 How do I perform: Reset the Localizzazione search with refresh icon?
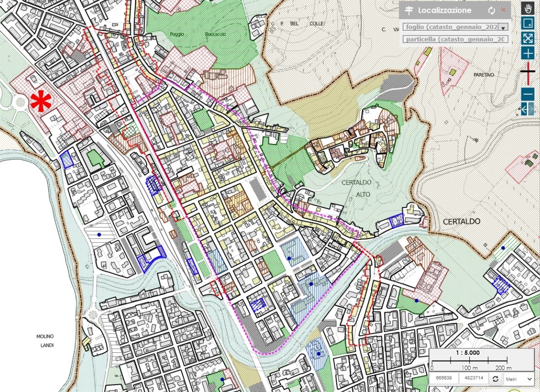point(491,10)
